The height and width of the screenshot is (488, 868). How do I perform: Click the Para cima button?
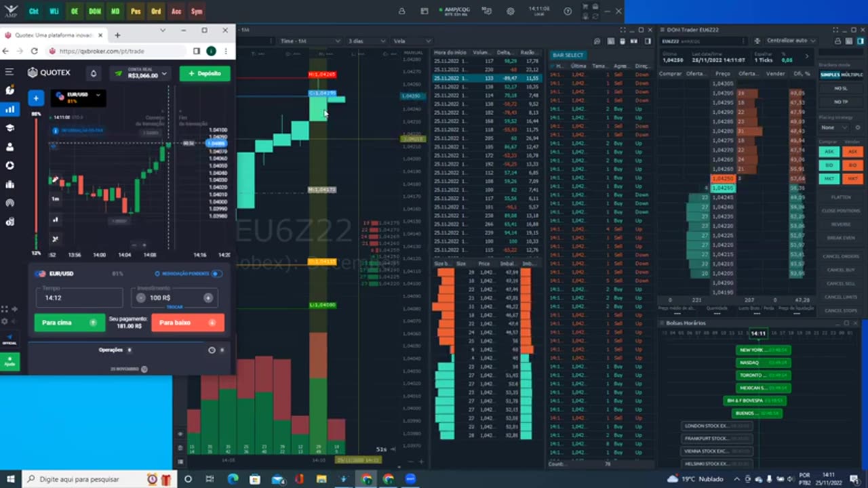pos(70,323)
